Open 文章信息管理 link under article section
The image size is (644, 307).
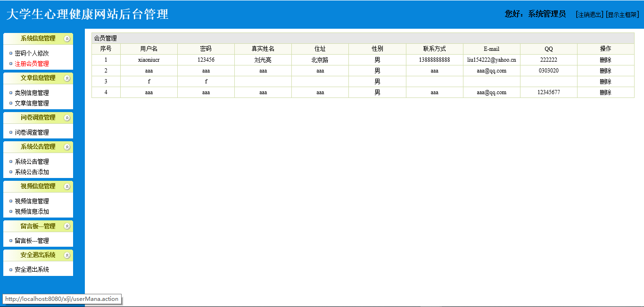(x=32, y=103)
